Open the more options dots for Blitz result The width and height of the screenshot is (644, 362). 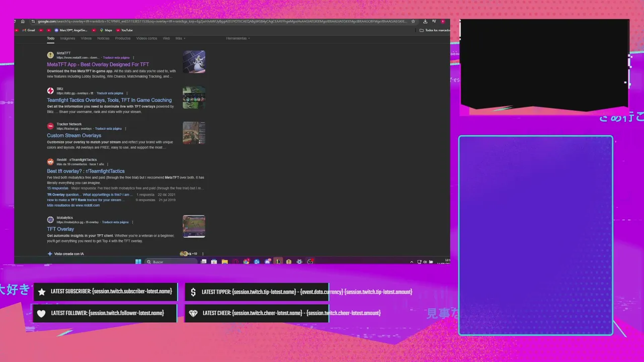[x=127, y=93]
